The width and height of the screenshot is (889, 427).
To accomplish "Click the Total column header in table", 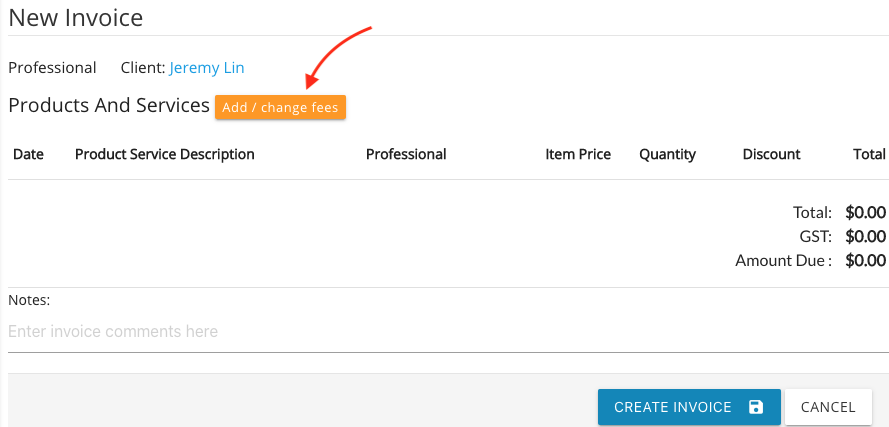I will point(869,154).
